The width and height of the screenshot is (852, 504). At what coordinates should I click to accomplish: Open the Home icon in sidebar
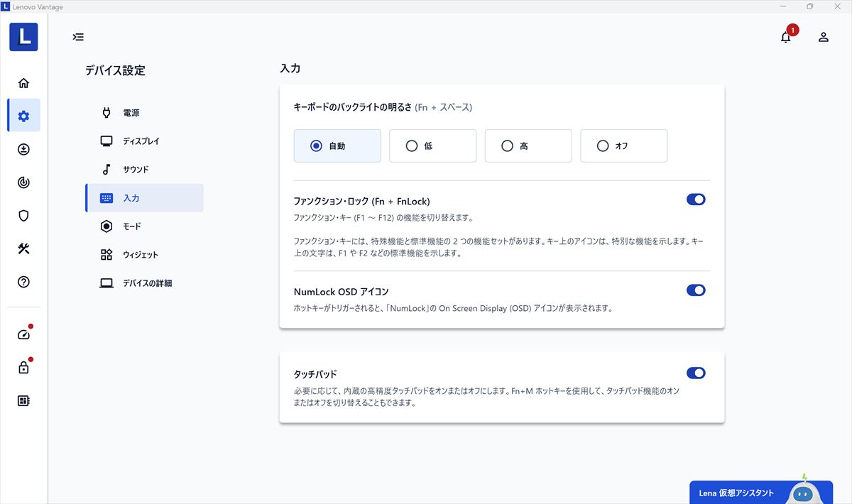click(23, 83)
